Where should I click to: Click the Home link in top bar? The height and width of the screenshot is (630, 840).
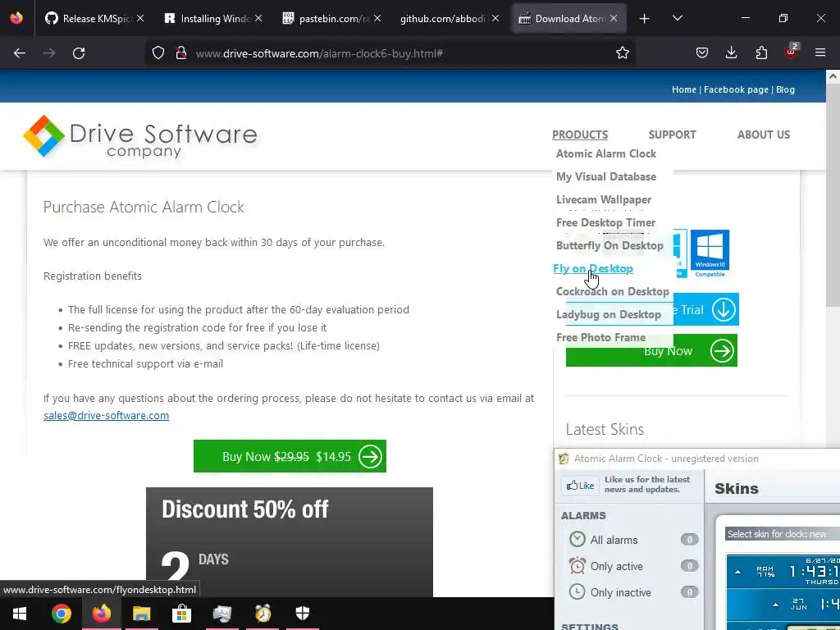(x=684, y=89)
